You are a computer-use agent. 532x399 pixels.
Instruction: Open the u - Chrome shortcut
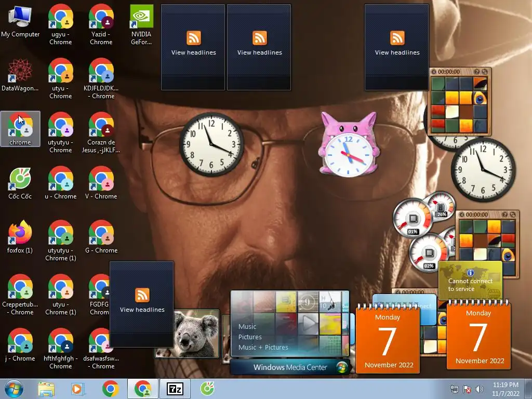[x=60, y=183]
